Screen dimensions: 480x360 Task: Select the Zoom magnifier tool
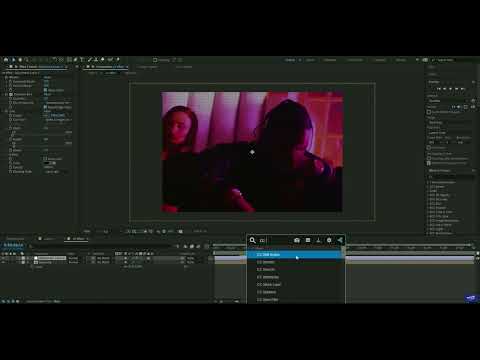coord(26,60)
